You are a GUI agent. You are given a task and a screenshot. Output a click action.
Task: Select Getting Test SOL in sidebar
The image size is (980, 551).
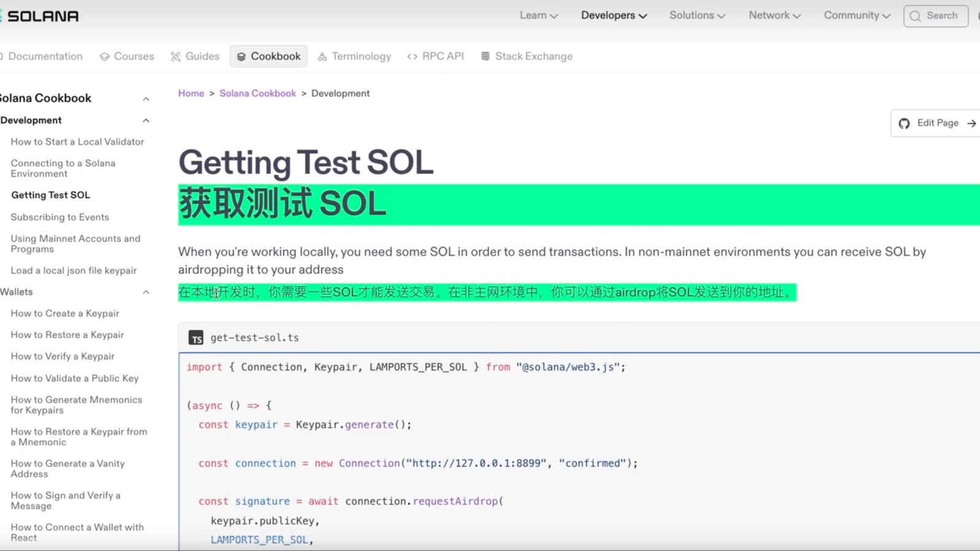tap(51, 195)
